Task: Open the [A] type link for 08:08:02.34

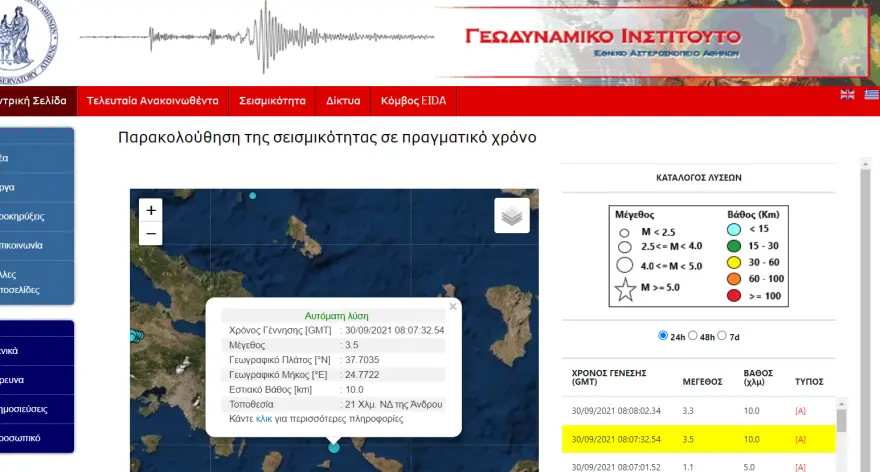Action: click(800, 411)
